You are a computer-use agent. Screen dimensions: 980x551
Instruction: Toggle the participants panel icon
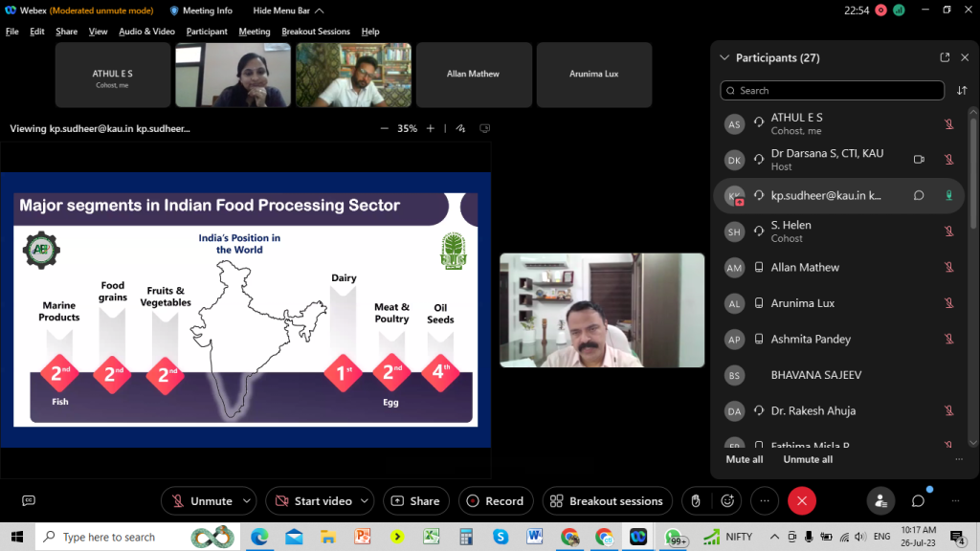click(x=880, y=501)
